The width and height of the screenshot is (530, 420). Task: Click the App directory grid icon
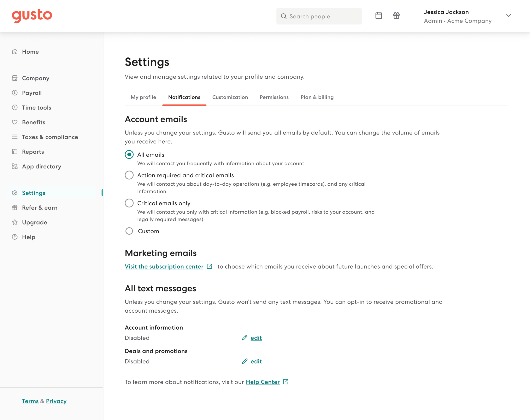coord(15,166)
